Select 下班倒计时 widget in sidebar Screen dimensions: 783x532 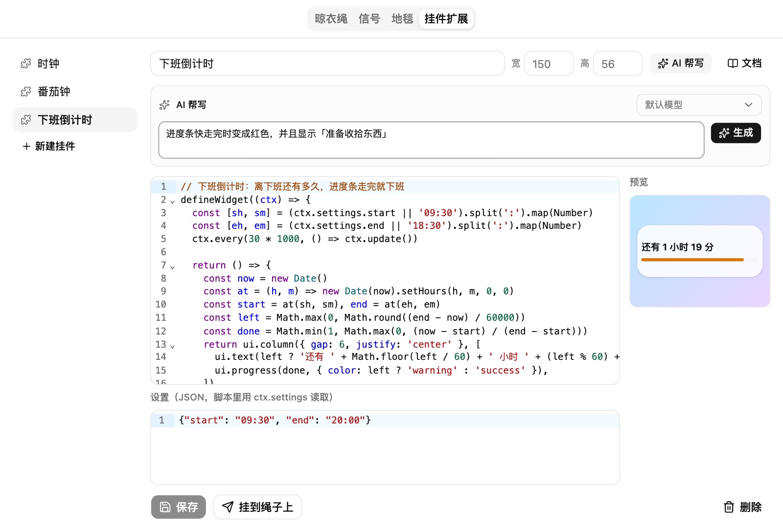tap(75, 120)
